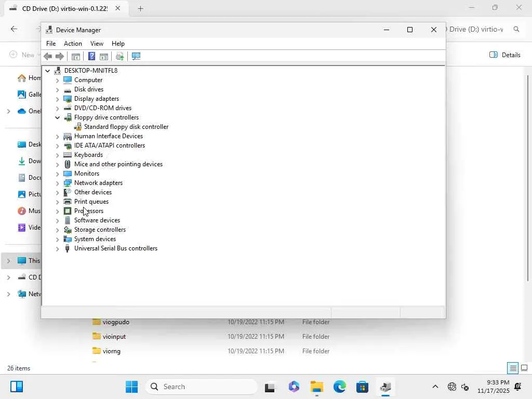The width and height of the screenshot is (532, 399).
Task: Open the File menu in Device Manager
Action: click(x=51, y=44)
